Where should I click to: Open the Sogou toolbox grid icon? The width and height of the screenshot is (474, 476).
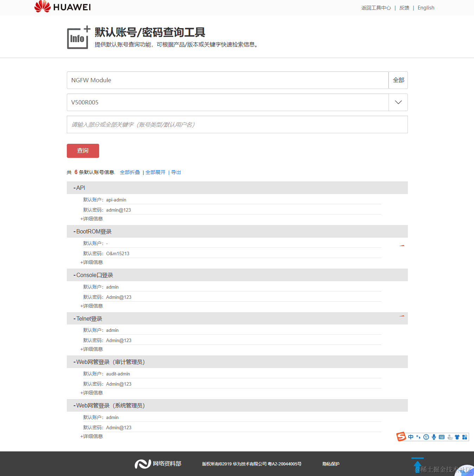click(465, 437)
